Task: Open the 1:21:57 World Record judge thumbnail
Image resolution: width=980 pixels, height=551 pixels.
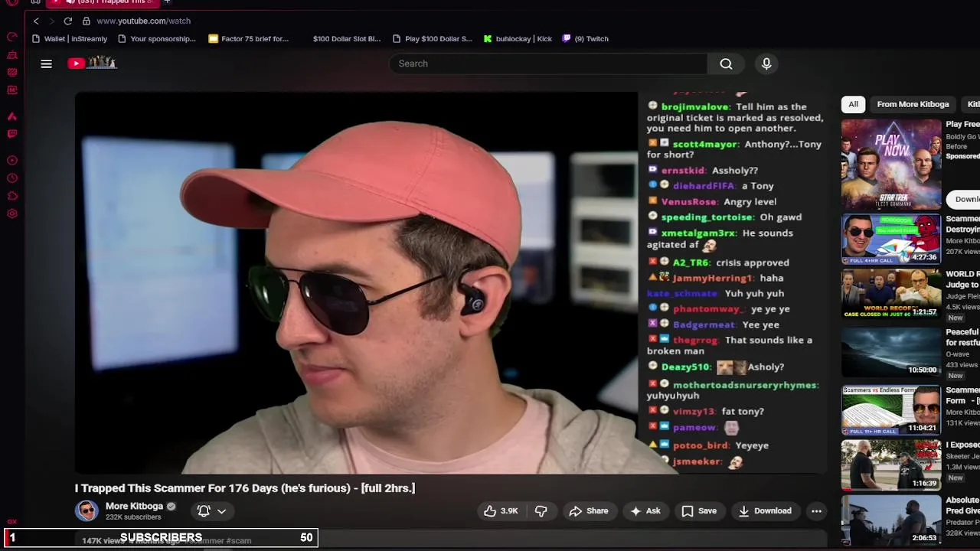Action: point(891,294)
